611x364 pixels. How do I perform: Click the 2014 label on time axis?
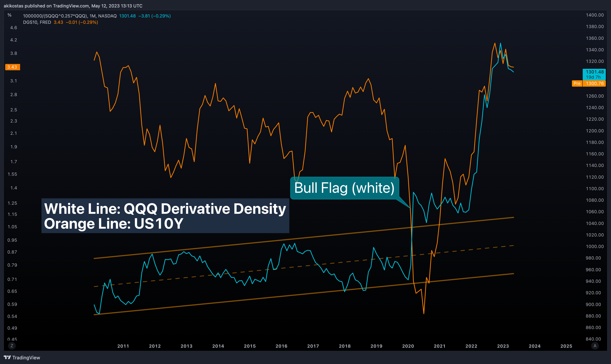(x=218, y=346)
